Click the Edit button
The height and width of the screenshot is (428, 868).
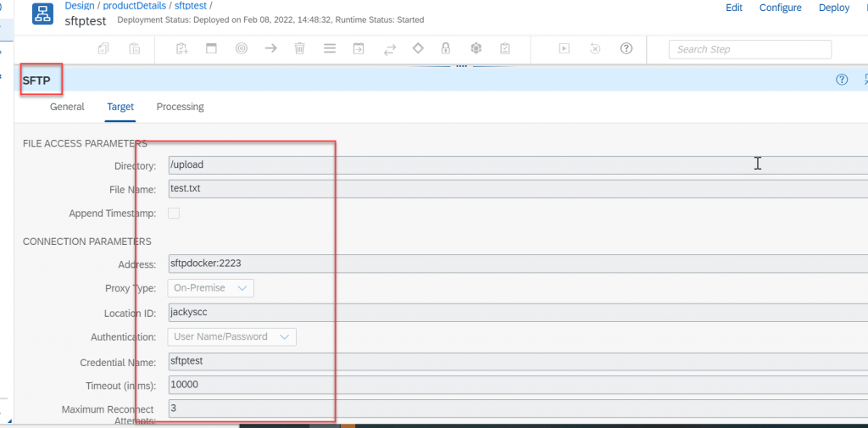pyautogui.click(x=734, y=8)
